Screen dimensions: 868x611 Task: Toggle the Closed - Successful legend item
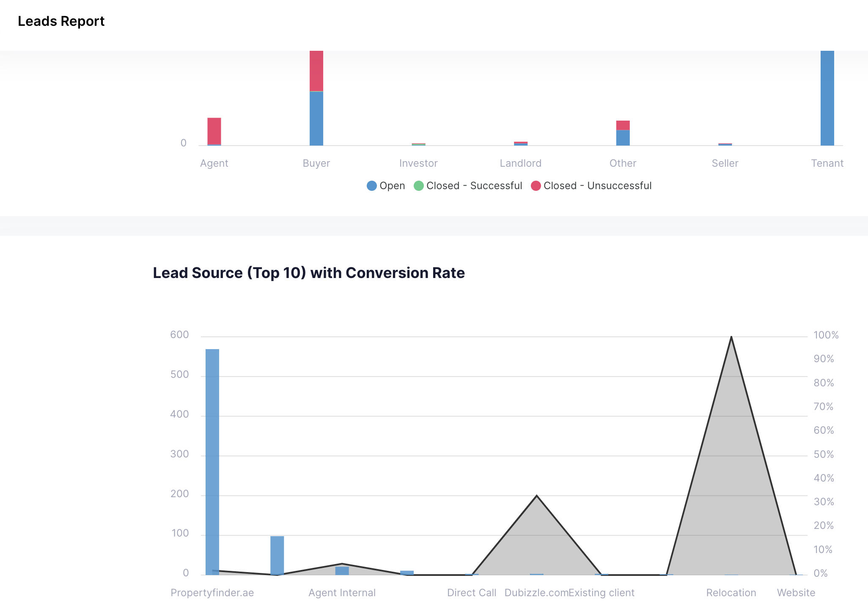click(x=468, y=186)
